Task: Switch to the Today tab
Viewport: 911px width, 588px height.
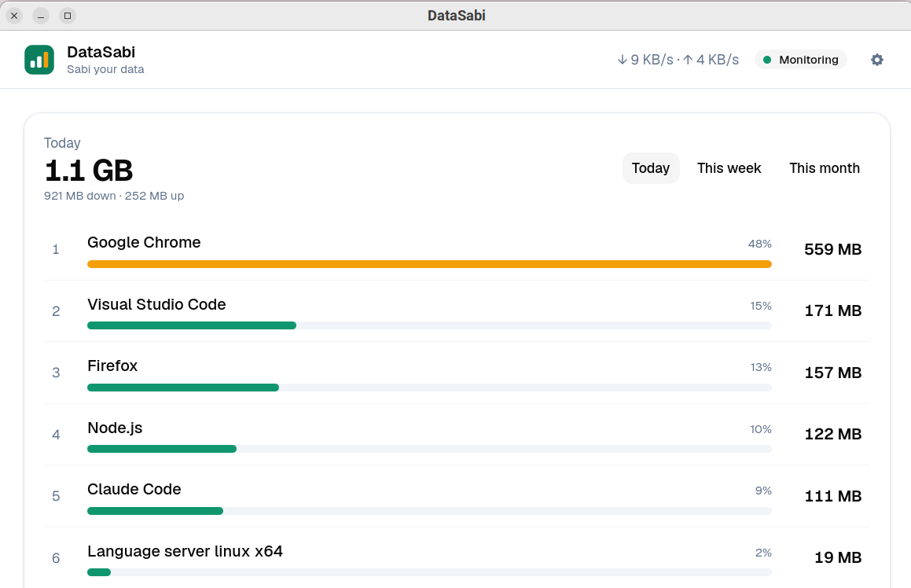Action: pos(651,168)
